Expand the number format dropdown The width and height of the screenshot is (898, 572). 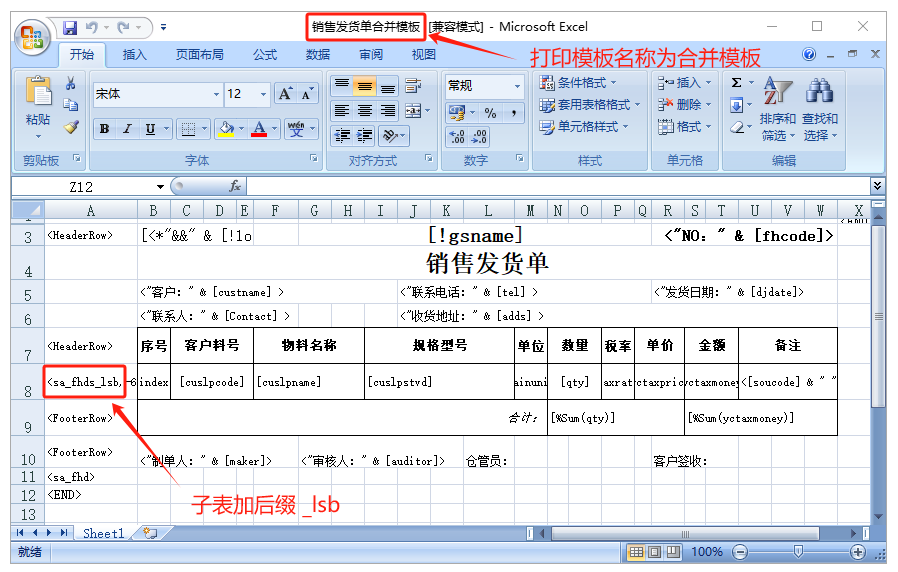click(x=517, y=87)
